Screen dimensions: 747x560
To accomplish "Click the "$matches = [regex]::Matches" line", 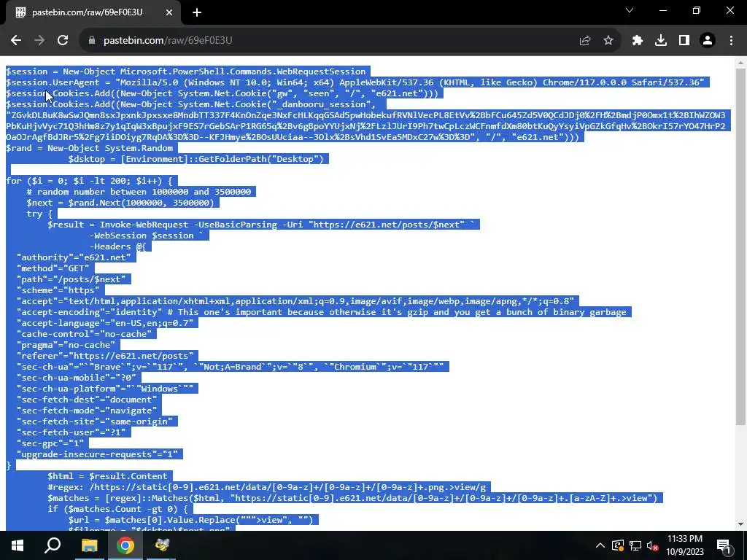I will [352, 499].
